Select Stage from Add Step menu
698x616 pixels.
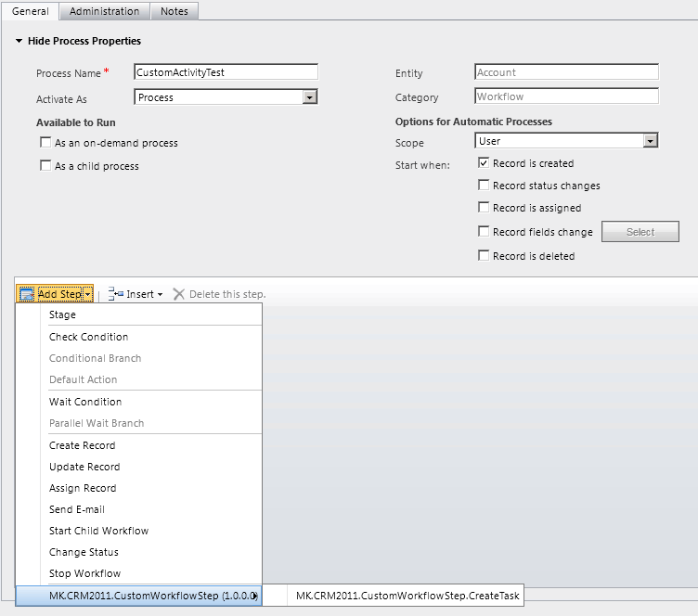[139, 314]
